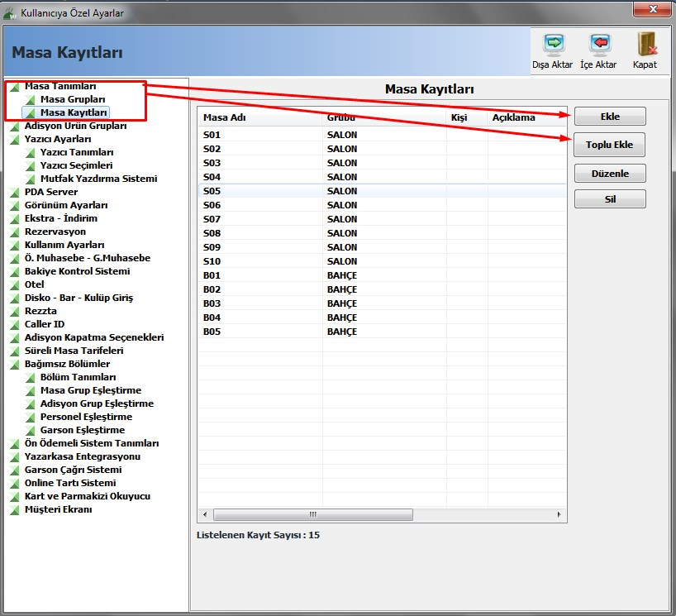
Task: Close the Kullanıcıya Özel Ayarlar window
Action: coord(652,9)
